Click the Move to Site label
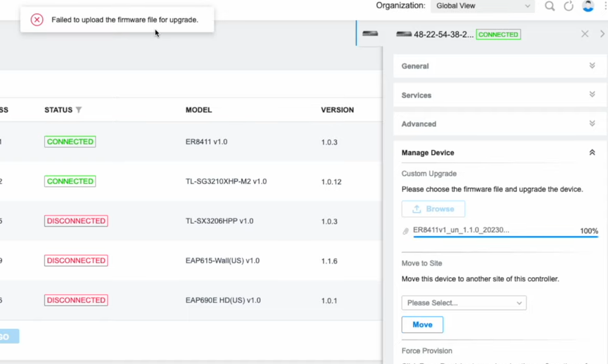Viewport: 608px width, 364px height. 421,263
